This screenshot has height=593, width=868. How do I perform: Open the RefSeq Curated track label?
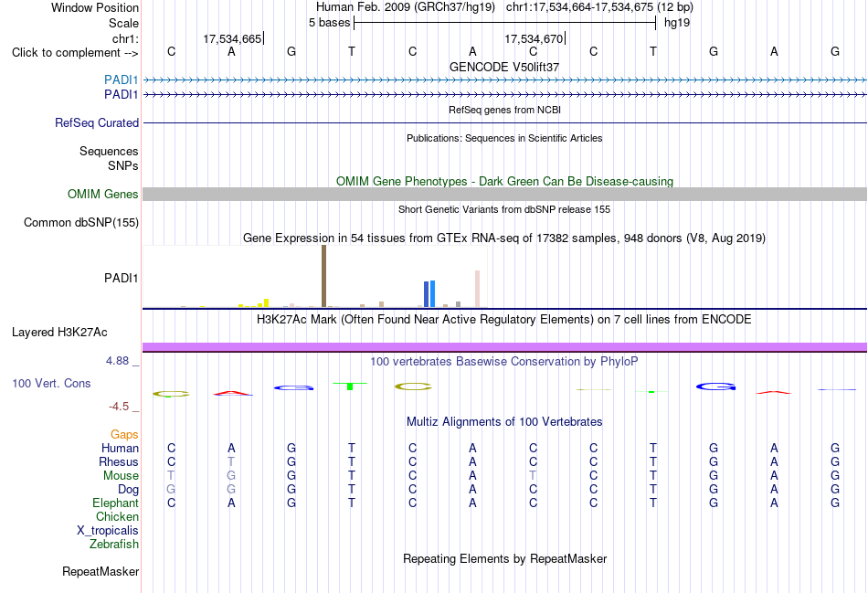(x=97, y=123)
